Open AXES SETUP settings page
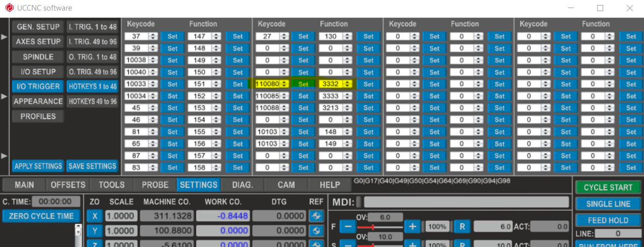 (38, 41)
